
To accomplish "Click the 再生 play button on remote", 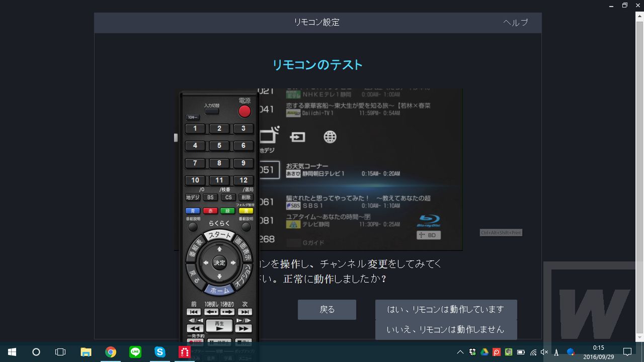I will (219, 326).
